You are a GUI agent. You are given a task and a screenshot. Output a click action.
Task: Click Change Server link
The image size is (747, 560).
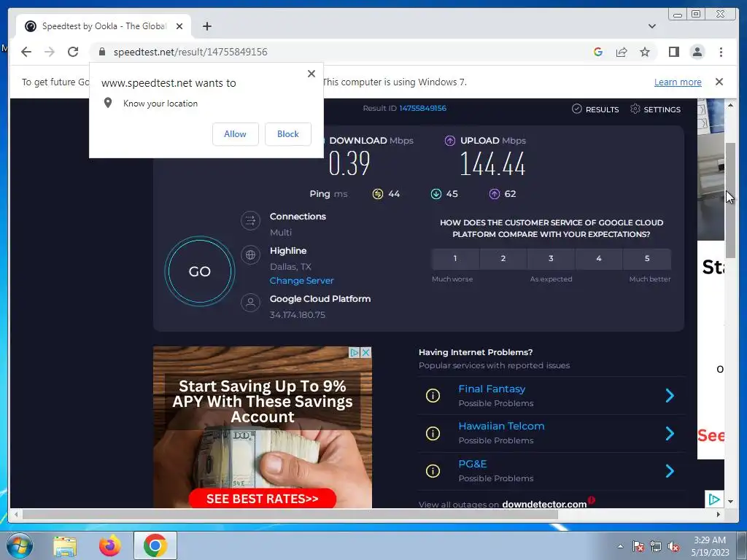[301, 281]
